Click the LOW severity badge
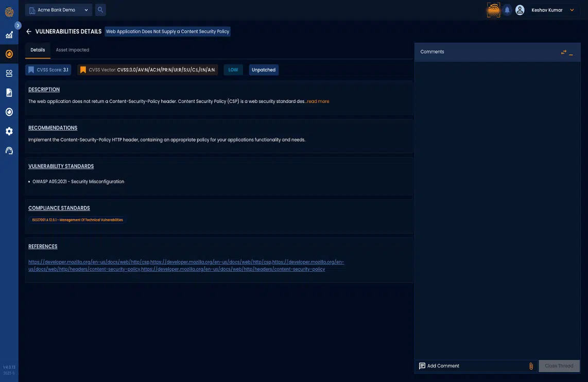The width and height of the screenshot is (588, 382). pyautogui.click(x=233, y=70)
